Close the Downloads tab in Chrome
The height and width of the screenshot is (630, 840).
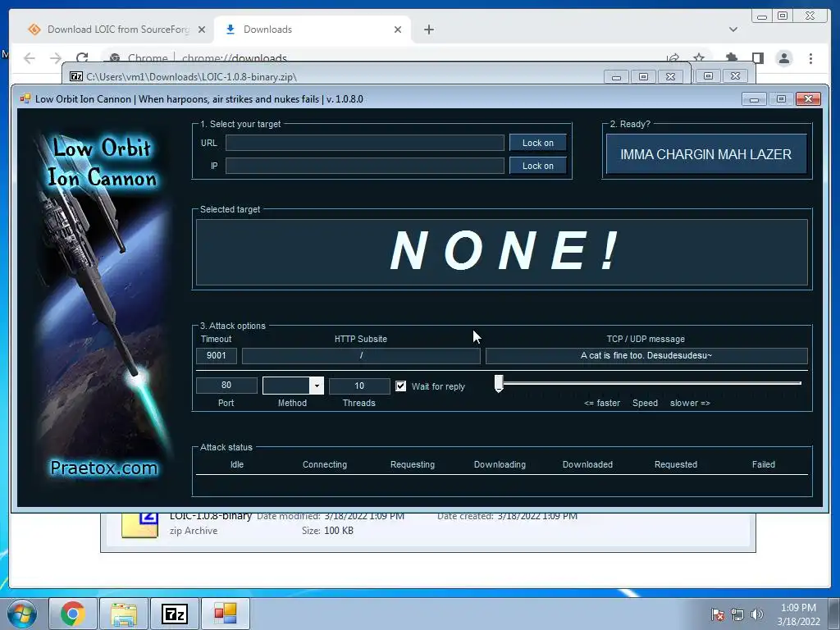pyautogui.click(x=398, y=30)
